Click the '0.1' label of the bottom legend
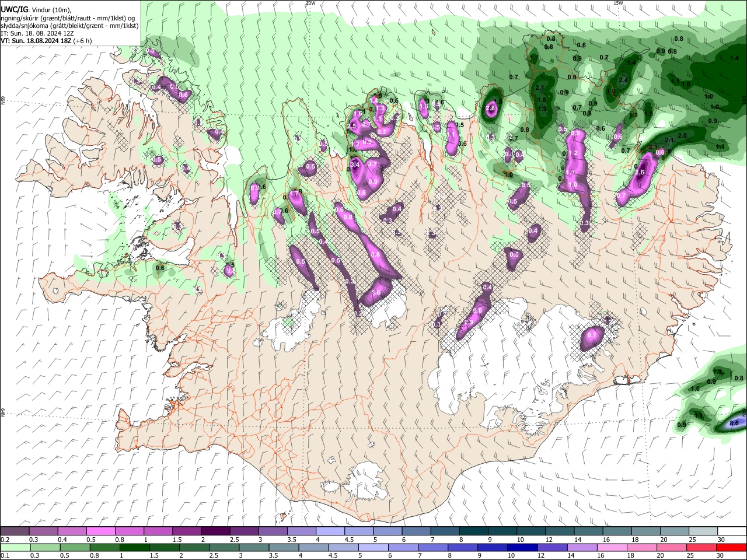 5,555
